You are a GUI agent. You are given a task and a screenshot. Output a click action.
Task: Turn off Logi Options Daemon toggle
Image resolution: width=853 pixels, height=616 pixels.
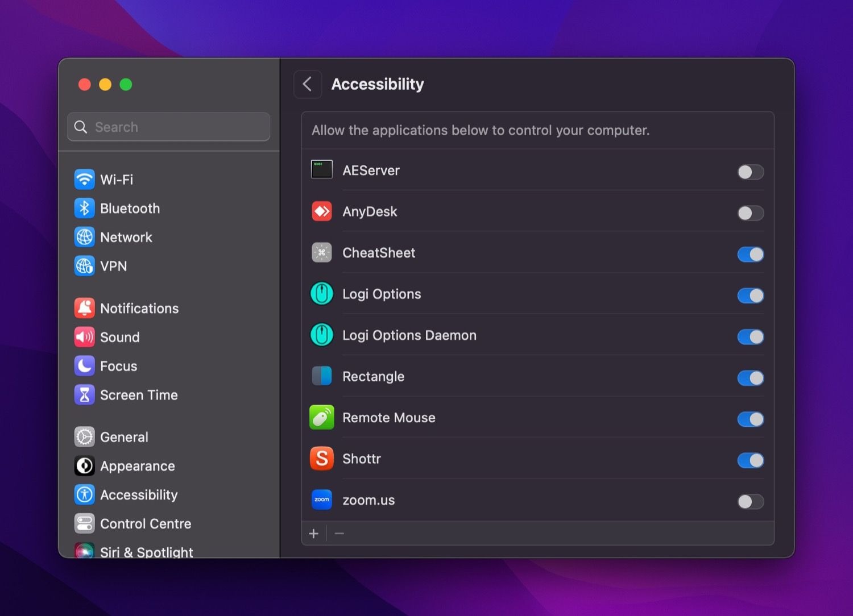click(751, 336)
